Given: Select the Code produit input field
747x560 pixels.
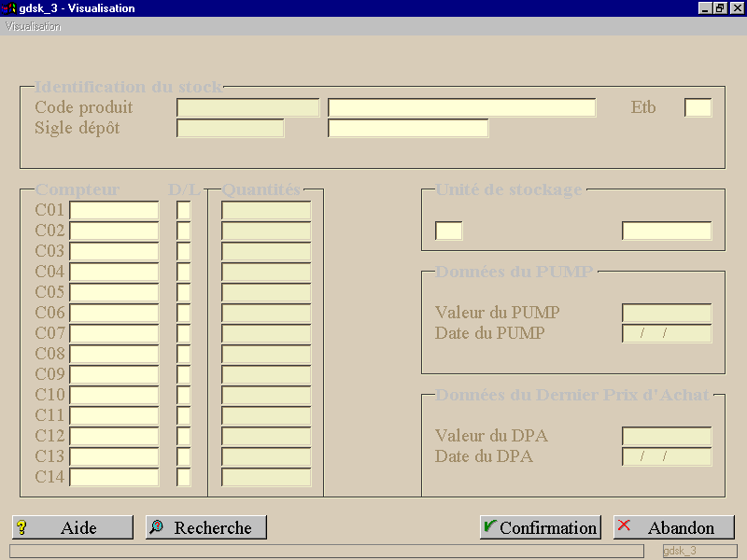Looking at the screenshot, I should coord(247,107).
